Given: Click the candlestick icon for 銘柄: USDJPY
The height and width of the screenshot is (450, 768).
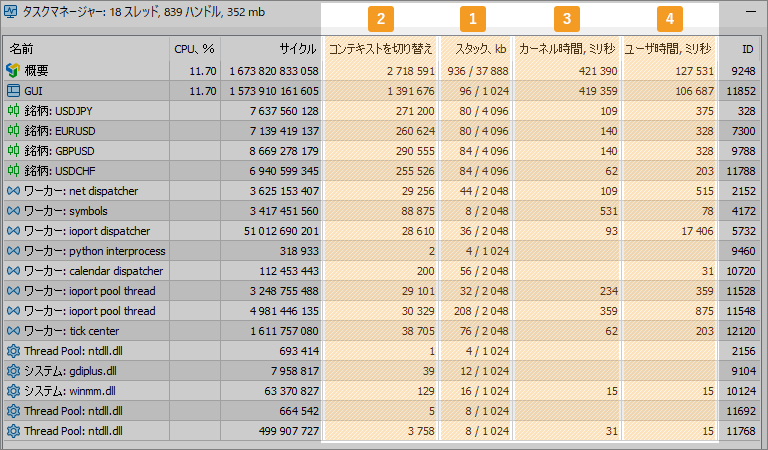Looking at the screenshot, I should (x=13, y=111).
